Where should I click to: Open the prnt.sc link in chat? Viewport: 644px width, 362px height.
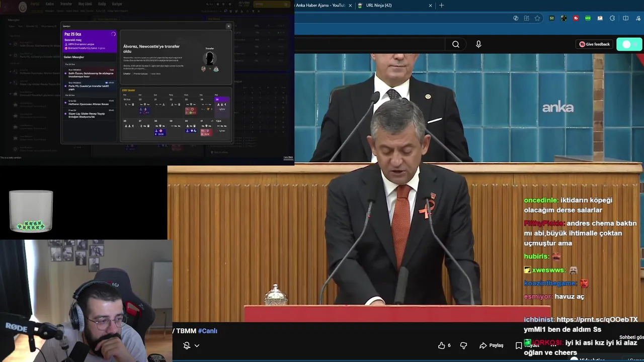coord(597,319)
